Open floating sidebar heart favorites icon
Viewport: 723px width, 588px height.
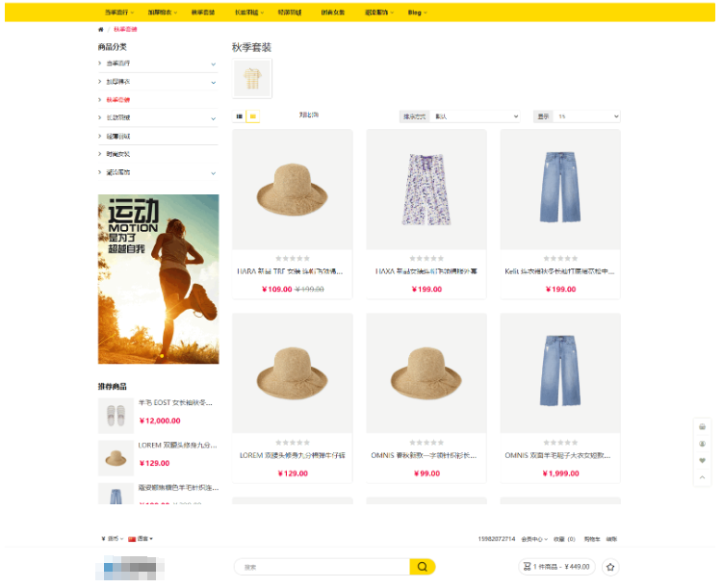click(x=702, y=460)
